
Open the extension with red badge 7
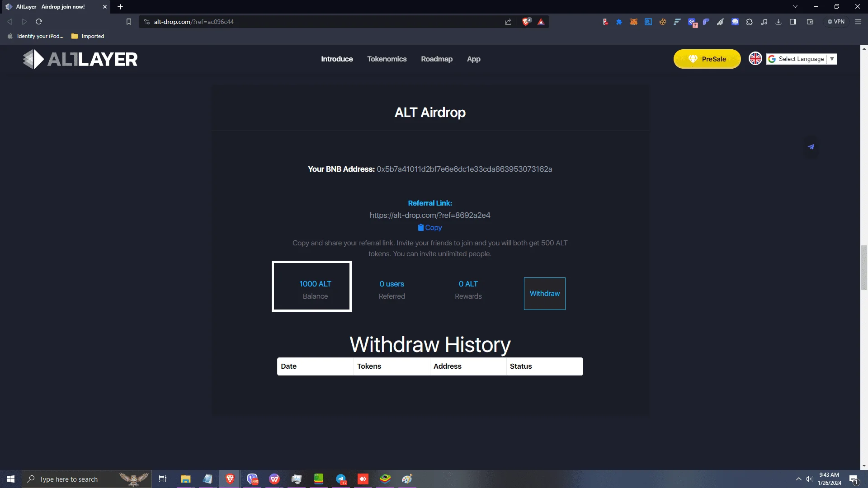click(692, 22)
